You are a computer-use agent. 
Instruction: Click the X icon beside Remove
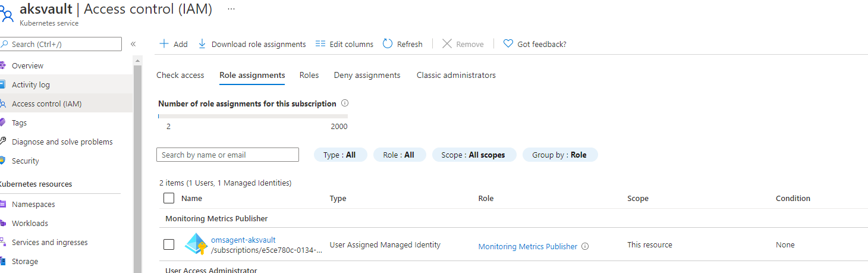coord(447,43)
